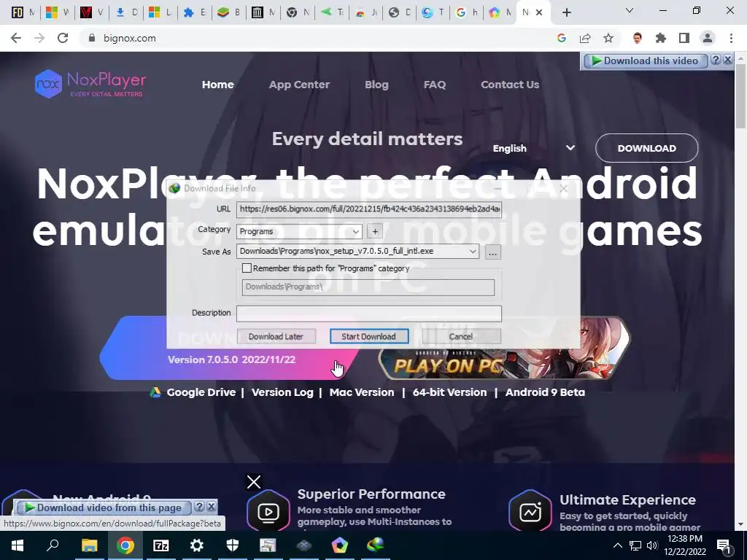This screenshot has width=747, height=560.
Task: Open the Mac Version link
Action: coord(362,392)
